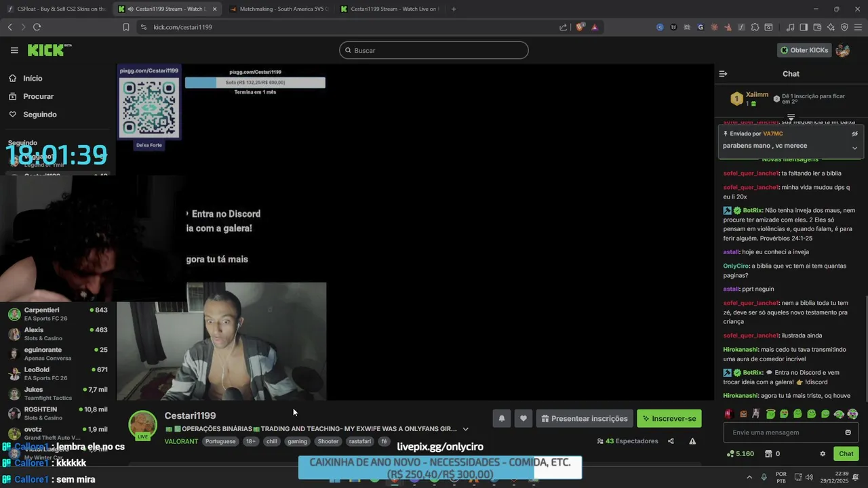This screenshot has height=488, width=868.
Task: Share the stream with share icon
Action: coord(671,441)
